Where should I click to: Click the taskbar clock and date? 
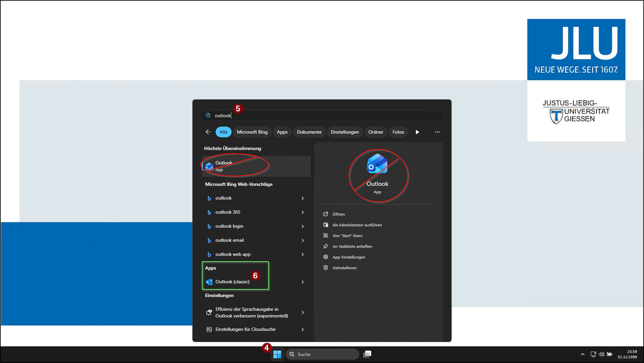(x=627, y=354)
